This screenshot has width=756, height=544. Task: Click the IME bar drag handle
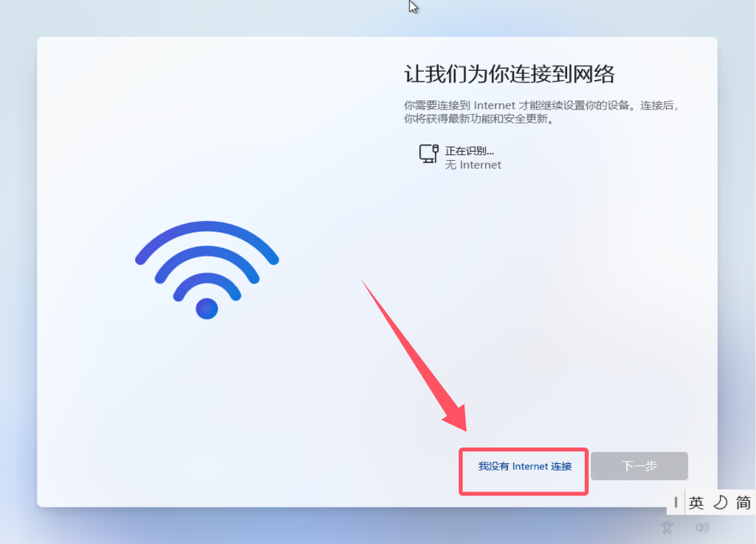[675, 503]
